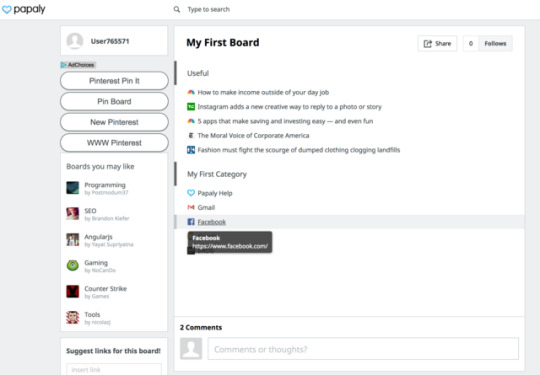The height and width of the screenshot is (375, 540).
Task: Click the Papaly Help heart favicon
Action: point(191,193)
